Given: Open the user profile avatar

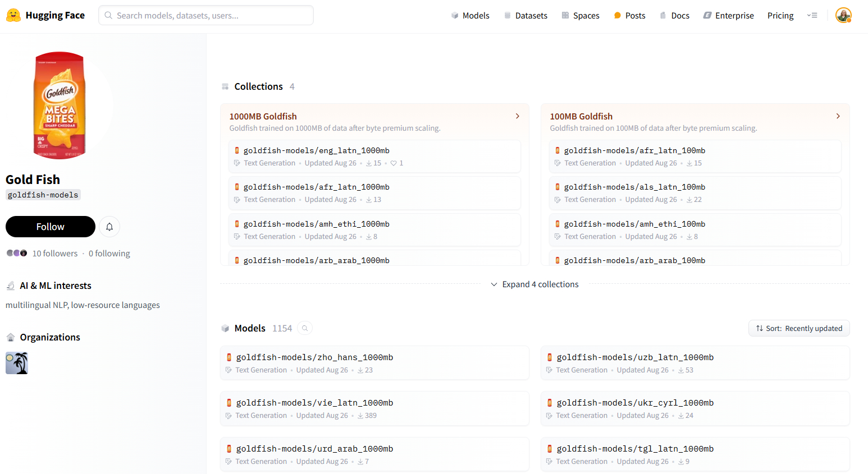Looking at the screenshot, I should (x=843, y=15).
